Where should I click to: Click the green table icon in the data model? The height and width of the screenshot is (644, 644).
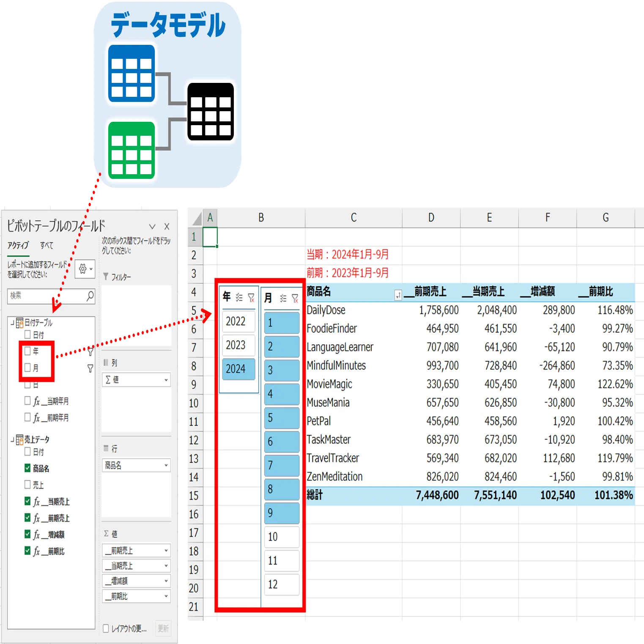coord(132,150)
